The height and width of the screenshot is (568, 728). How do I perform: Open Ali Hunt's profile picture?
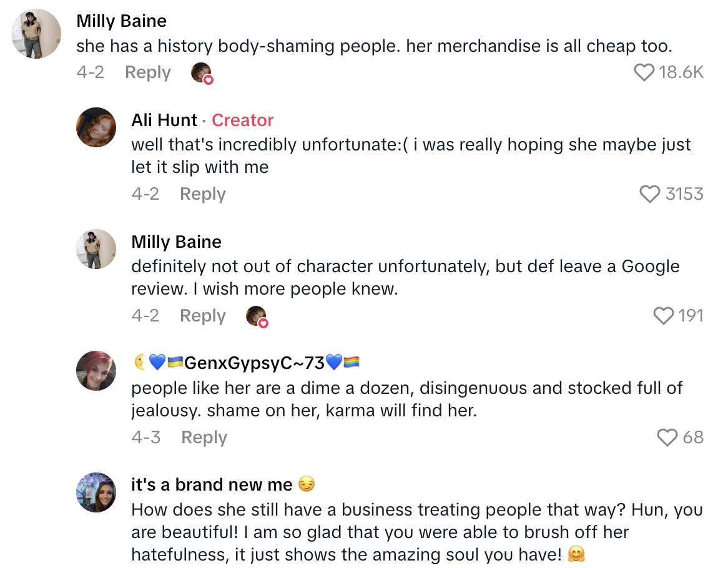pyautogui.click(x=96, y=127)
